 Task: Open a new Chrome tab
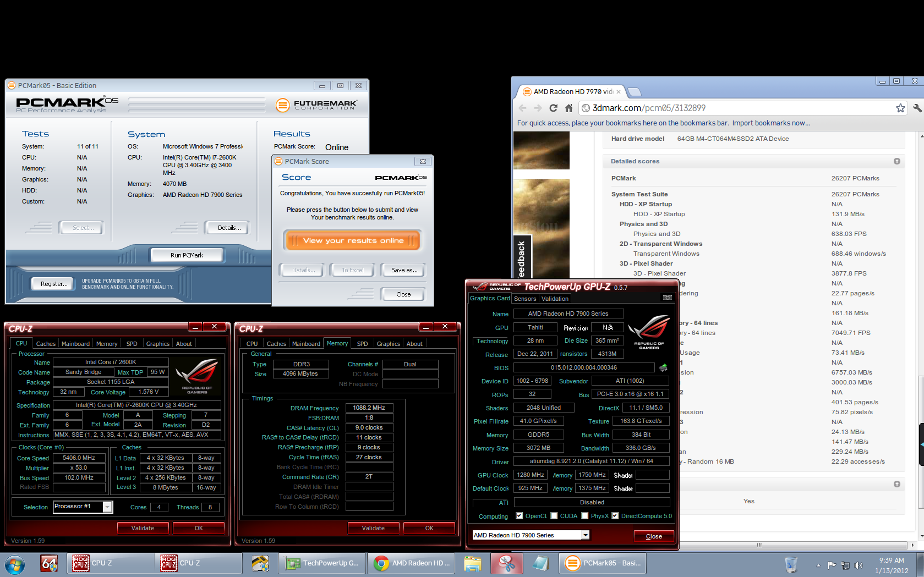(x=634, y=92)
